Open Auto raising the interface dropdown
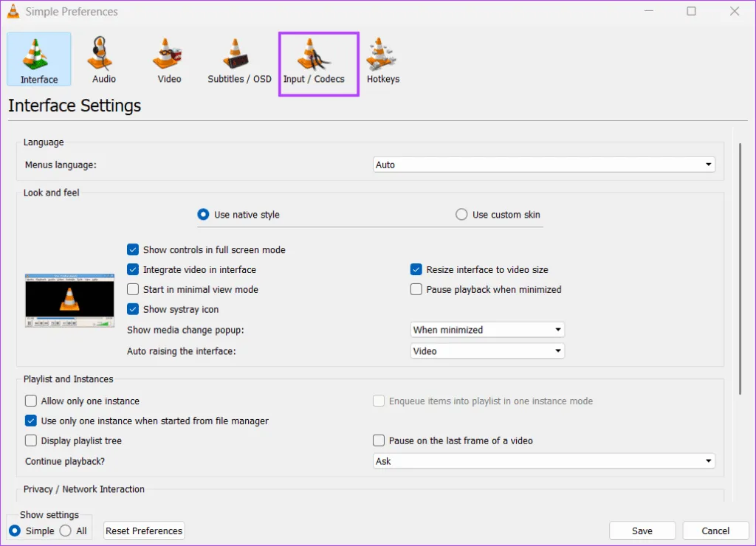Screen dimensions: 756x546 pyautogui.click(x=487, y=351)
